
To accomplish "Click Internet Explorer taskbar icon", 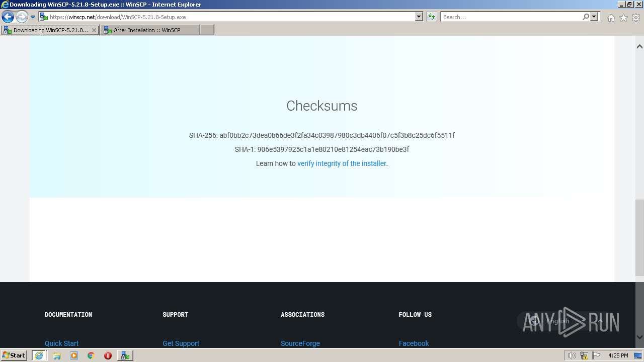I will (x=39, y=355).
